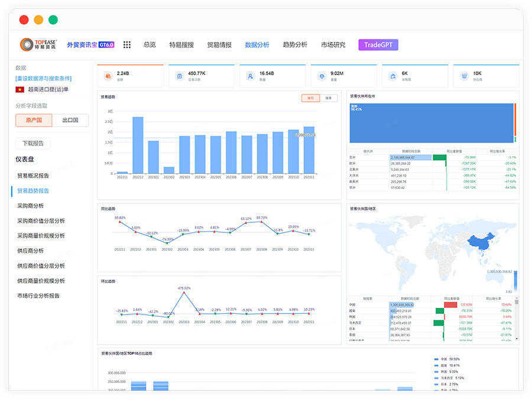The width and height of the screenshot is (532, 399).
Task: Click the map color scale legend slider
Action: point(515,283)
